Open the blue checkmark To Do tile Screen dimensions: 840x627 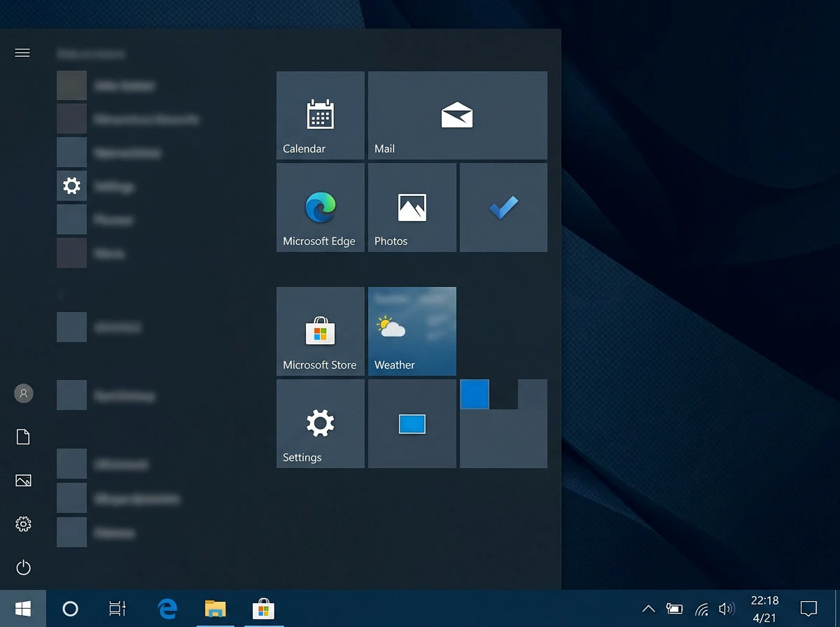tap(503, 207)
